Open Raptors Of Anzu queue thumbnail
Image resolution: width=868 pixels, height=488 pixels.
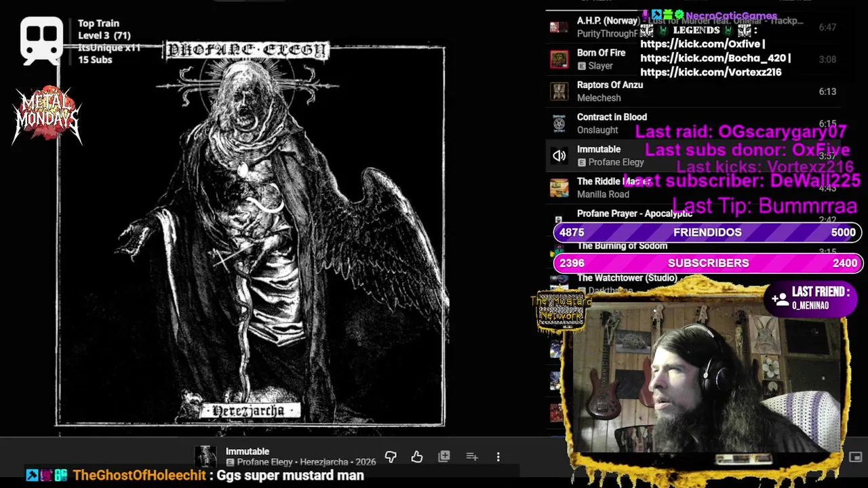559,91
